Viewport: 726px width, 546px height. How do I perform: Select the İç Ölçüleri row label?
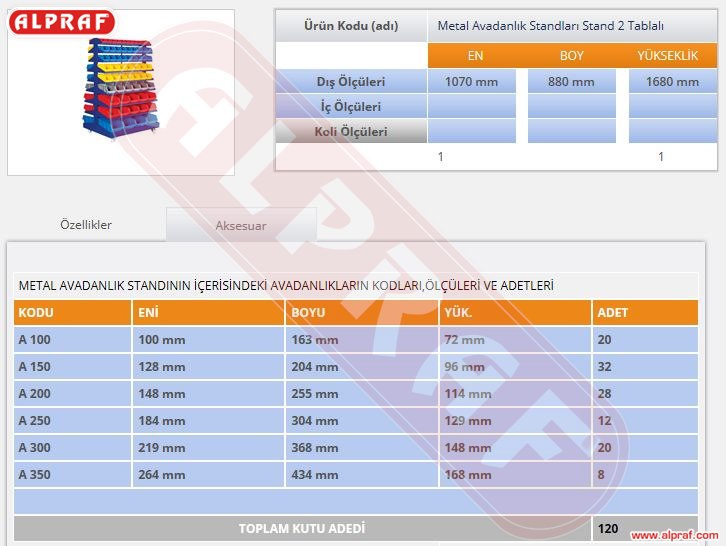tap(350, 107)
